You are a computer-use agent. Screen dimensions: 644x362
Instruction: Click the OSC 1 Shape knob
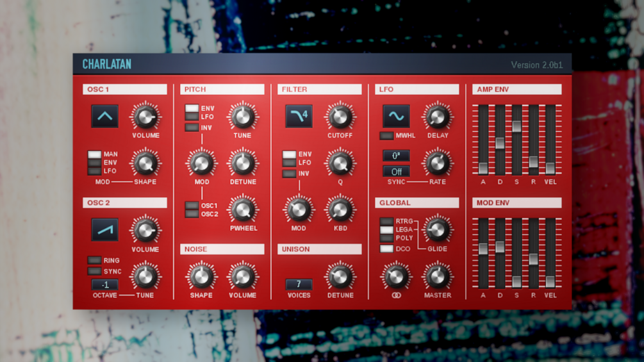click(x=145, y=163)
